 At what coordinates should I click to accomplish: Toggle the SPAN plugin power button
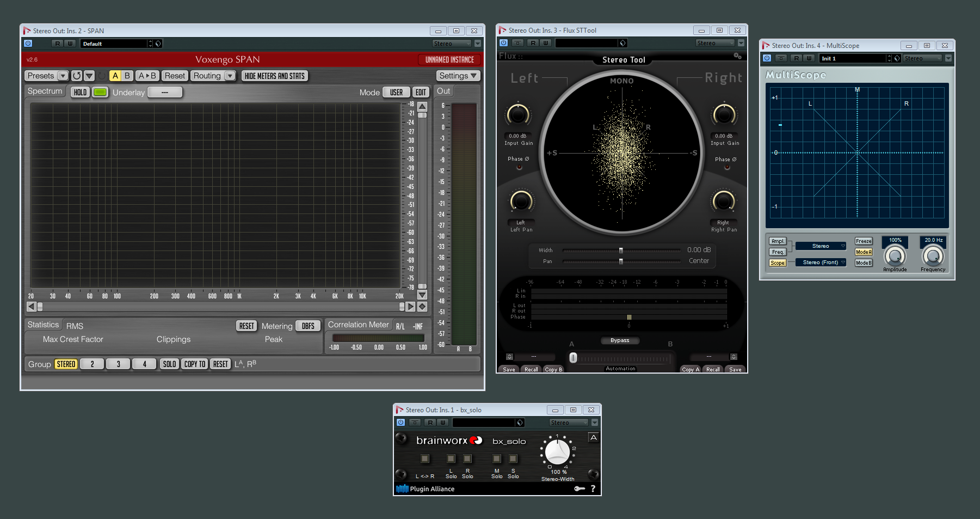pos(28,44)
